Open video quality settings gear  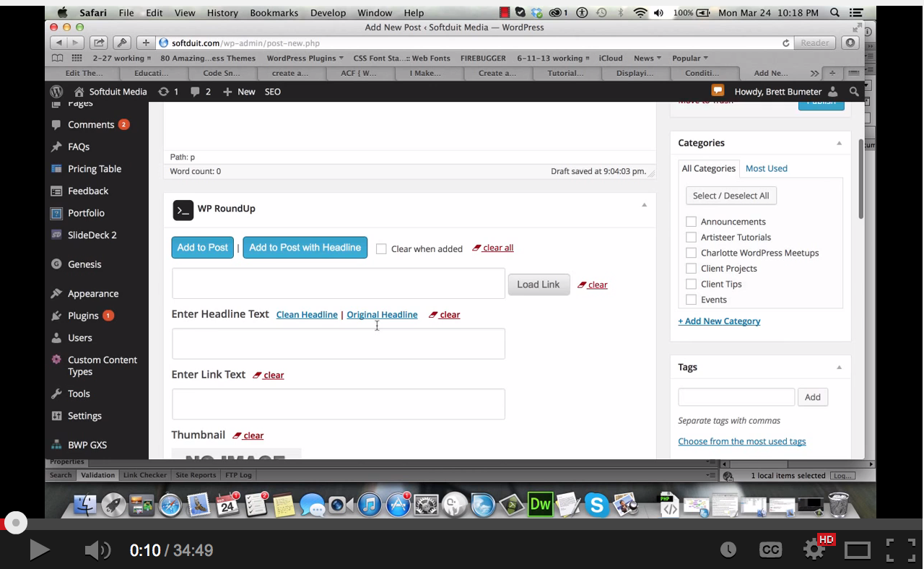click(x=814, y=550)
